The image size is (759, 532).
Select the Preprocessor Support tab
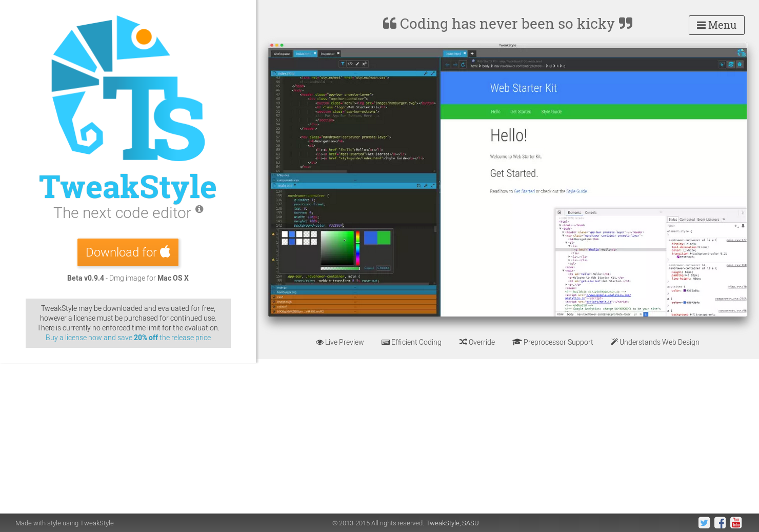coord(553,342)
